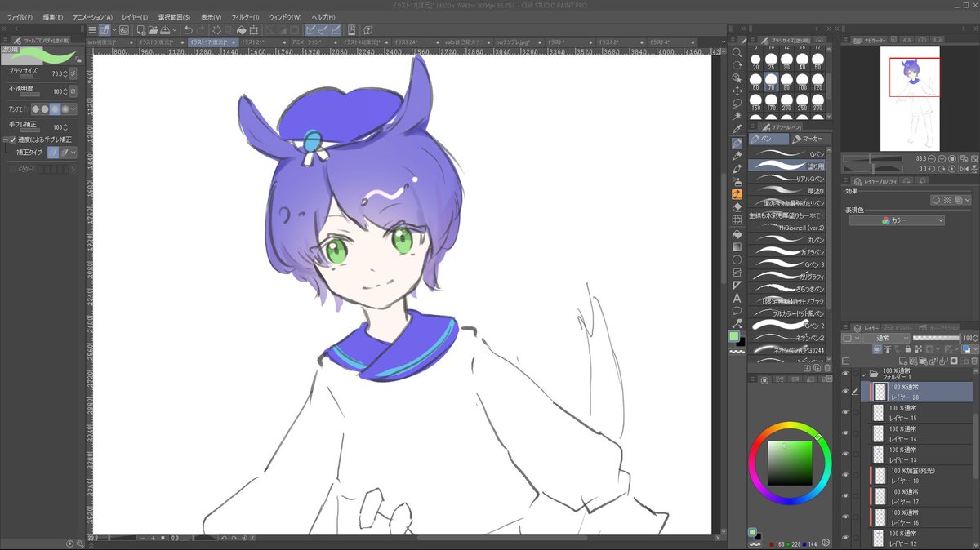Screen dimensions: 980x550
Task: Hide layer レイヤー 18 with eye icon
Action: pos(846,476)
